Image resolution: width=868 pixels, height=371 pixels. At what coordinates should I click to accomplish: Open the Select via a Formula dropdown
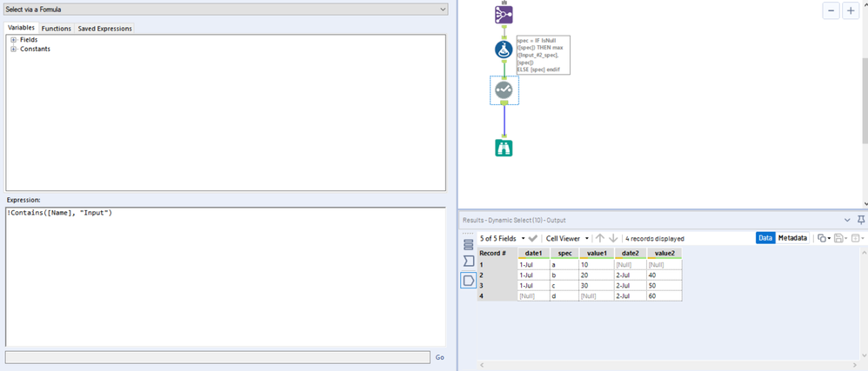pos(226,10)
